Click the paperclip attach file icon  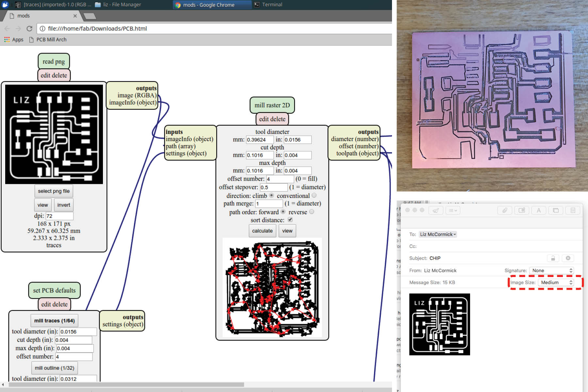click(505, 211)
